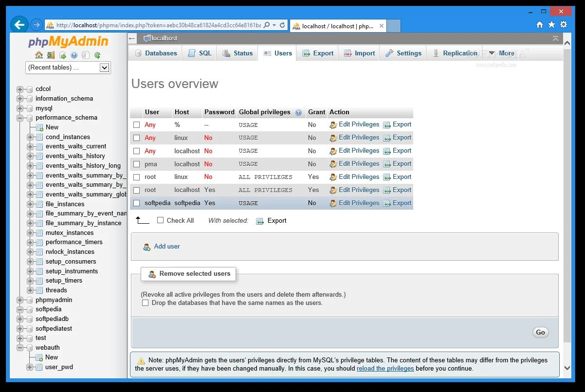The width and height of the screenshot is (585, 392).
Task: Open phpMyAdmin documentation help icon
Action: [x=74, y=55]
